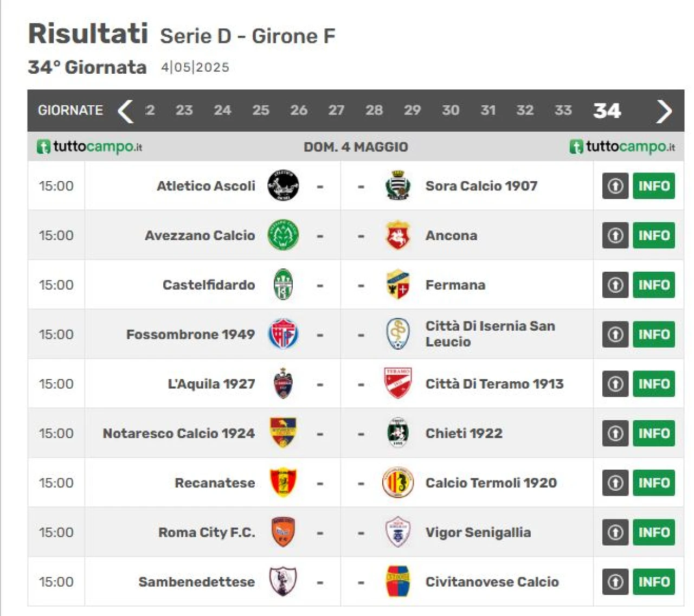Click the Atletico Ascoli team crest
This screenshot has height=616, width=694.
[x=283, y=185]
